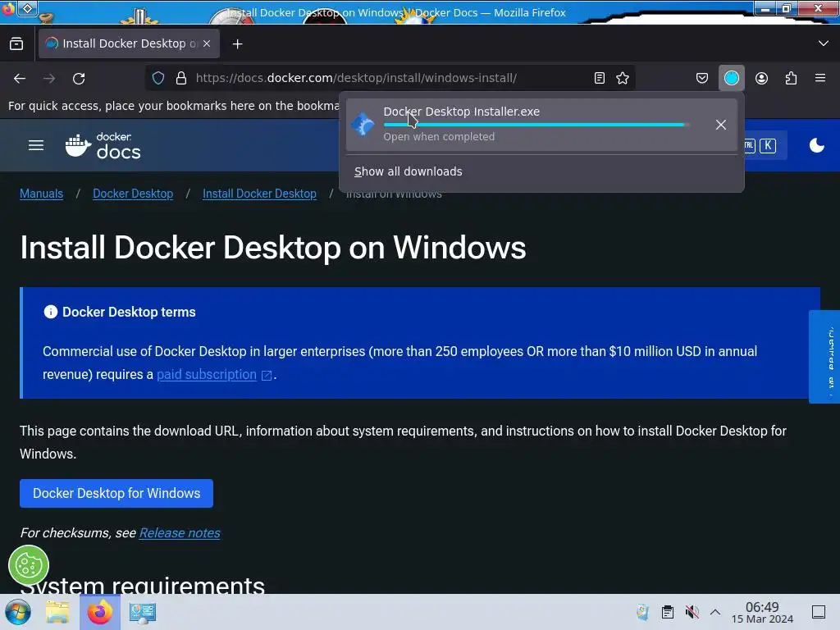
Task: Click the download progress bar
Action: 536,125
